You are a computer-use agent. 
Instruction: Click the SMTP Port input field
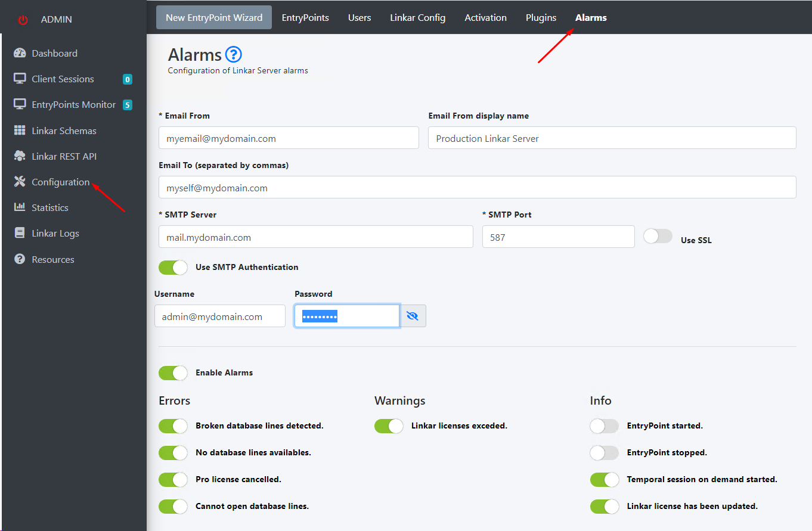[559, 237]
